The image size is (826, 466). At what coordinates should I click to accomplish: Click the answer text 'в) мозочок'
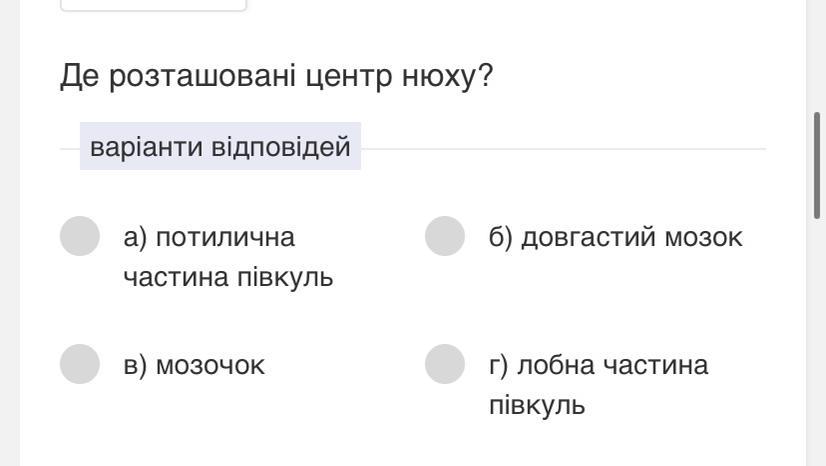click(x=194, y=365)
